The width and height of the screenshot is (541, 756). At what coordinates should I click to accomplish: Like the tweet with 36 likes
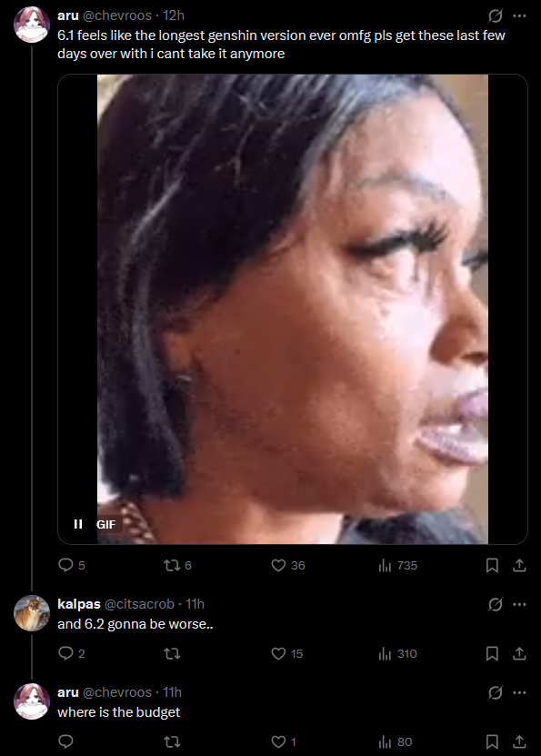point(278,565)
